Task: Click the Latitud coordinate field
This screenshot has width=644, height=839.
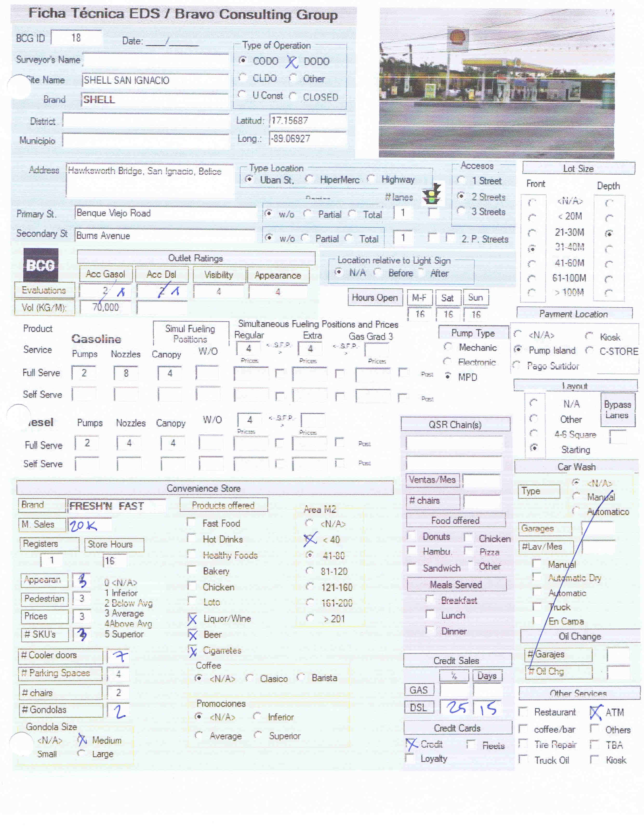Action: point(308,120)
